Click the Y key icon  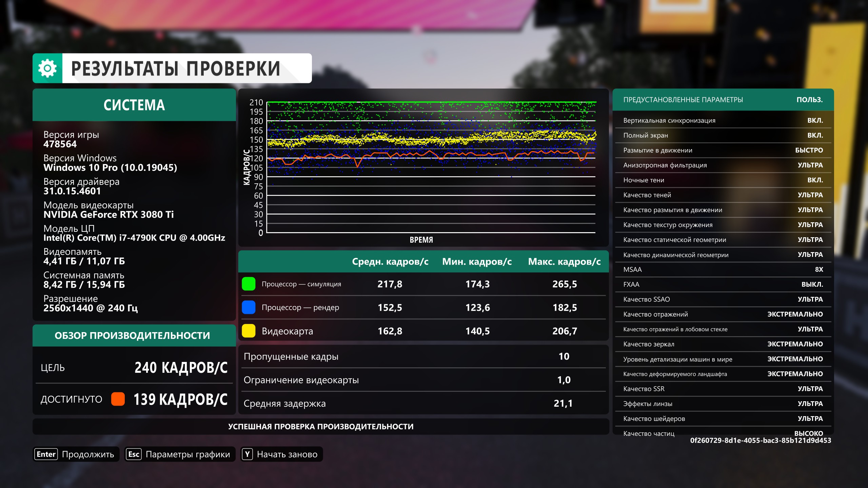point(247,454)
